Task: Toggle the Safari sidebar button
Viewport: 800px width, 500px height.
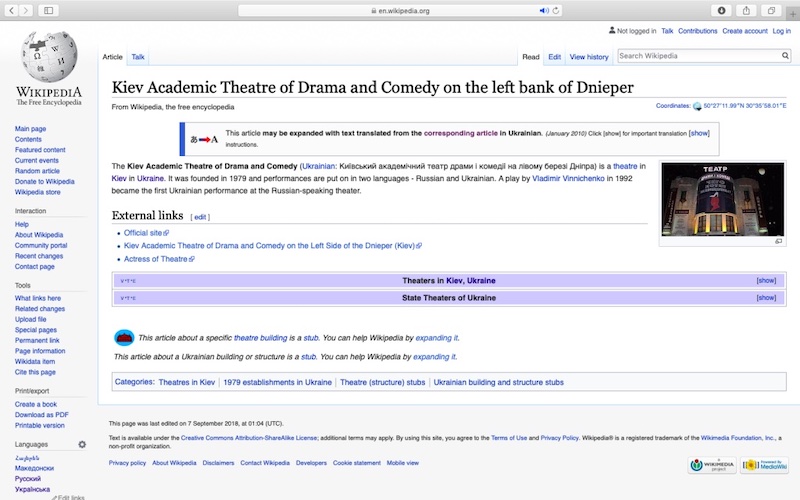Action: point(48,10)
